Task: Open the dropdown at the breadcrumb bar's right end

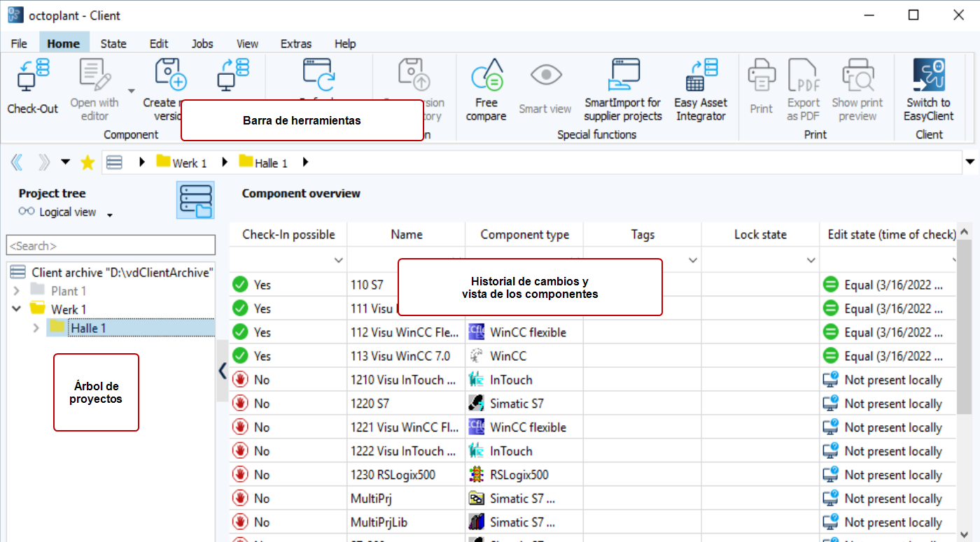Action: click(x=971, y=162)
